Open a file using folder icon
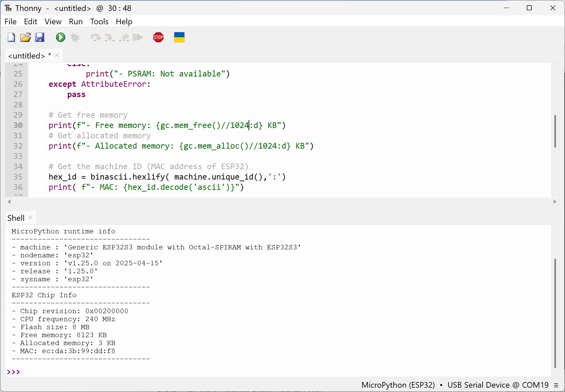565x392 pixels. pos(26,37)
